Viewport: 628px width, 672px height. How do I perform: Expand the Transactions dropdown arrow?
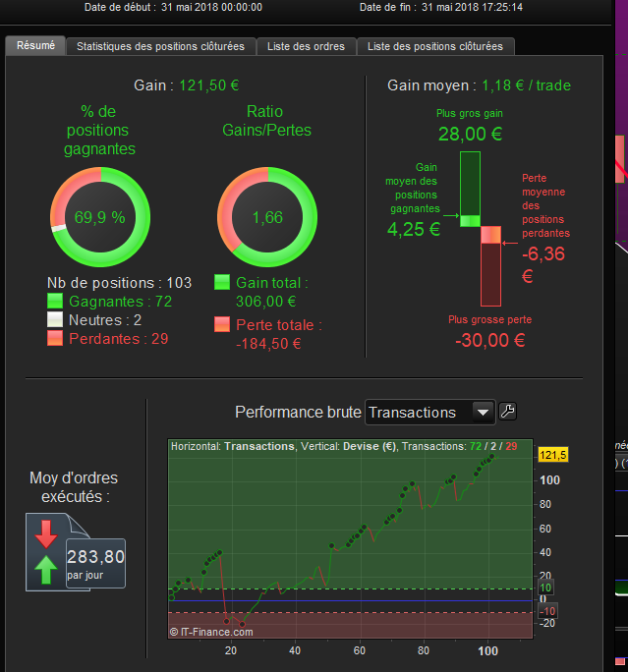(483, 413)
